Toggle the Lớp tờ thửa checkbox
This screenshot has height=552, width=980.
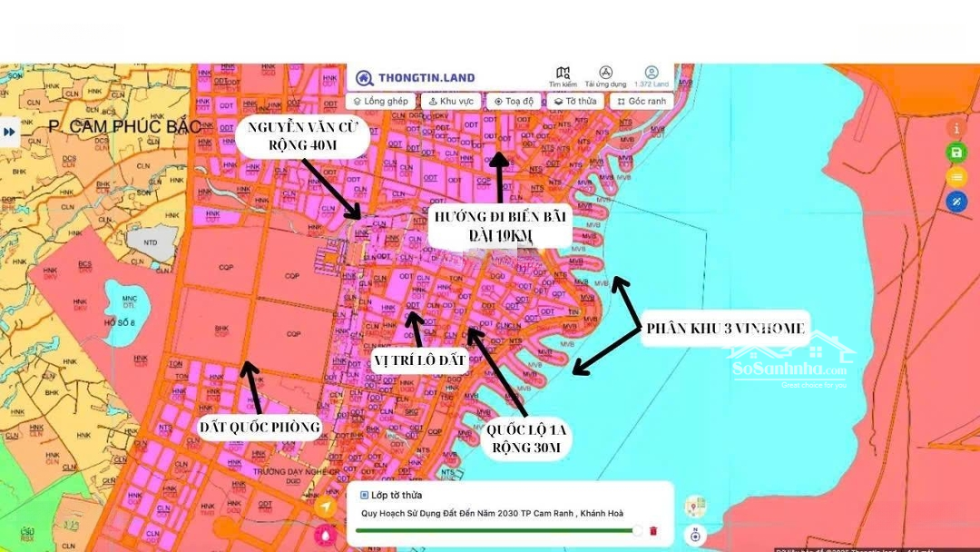tap(365, 495)
